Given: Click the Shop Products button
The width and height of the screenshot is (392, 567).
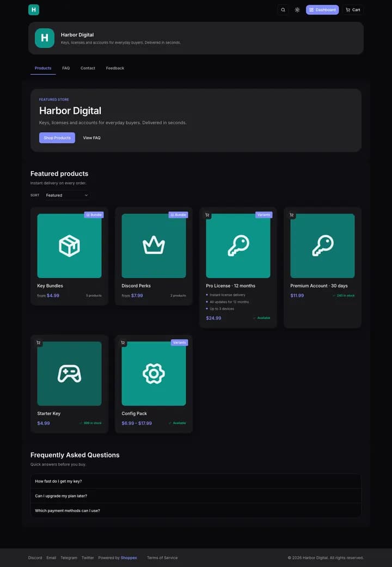Looking at the screenshot, I should pyautogui.click(x=57, y=138).
